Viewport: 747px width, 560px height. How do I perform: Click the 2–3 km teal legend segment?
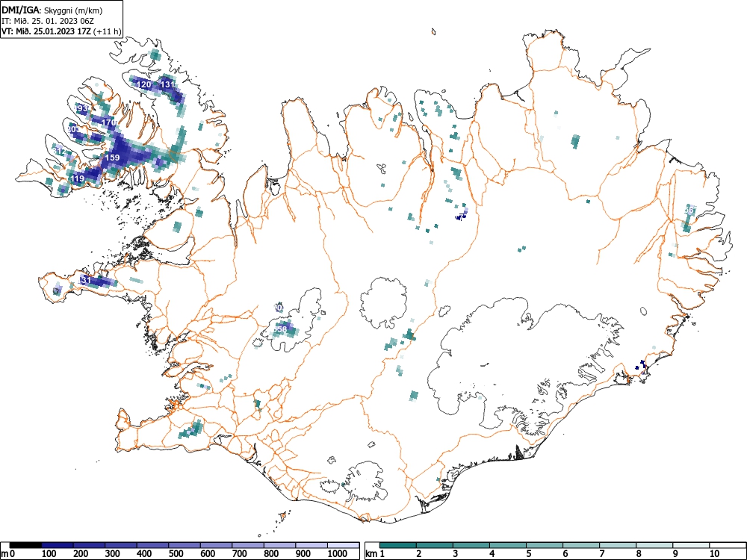pos(435,545)
